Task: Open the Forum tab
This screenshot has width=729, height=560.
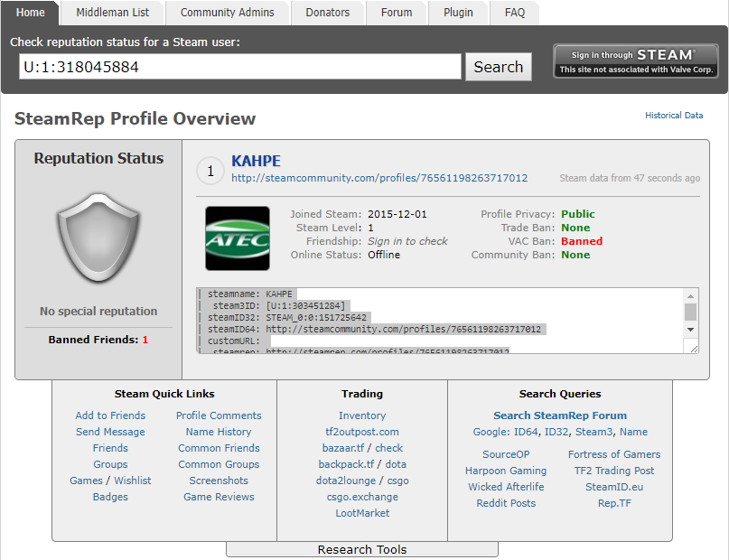Action: (x=397, y=13)
